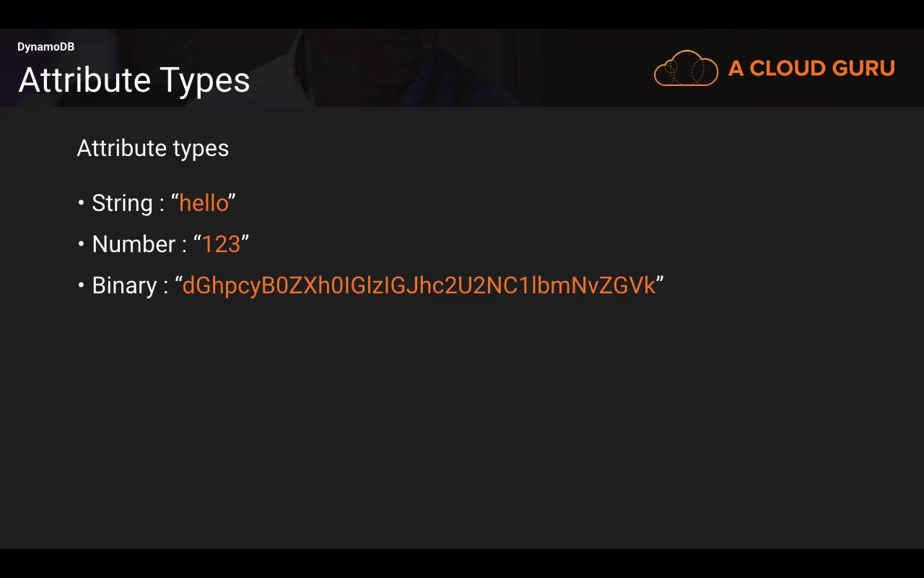Click the word Binary in third bullet

coord(124,285)
